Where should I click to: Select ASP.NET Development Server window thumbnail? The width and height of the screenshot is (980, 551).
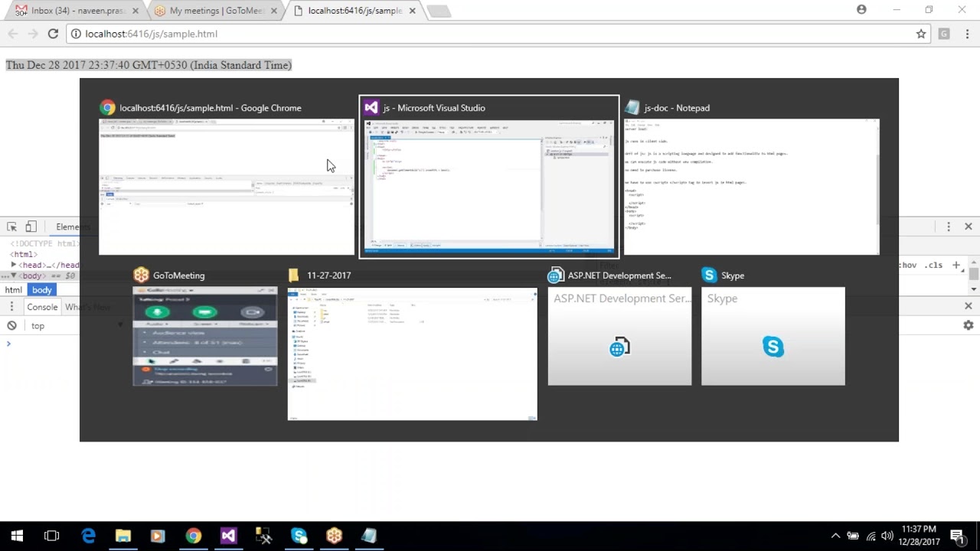[619, 336]
